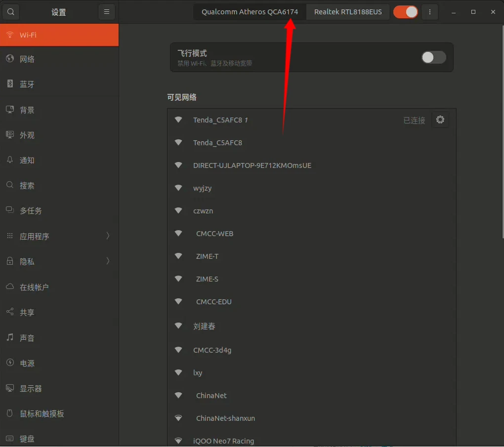
Task: Open settings gear for connected Tenda_C5AFC8 network
Action: click(x=440, y=120)
